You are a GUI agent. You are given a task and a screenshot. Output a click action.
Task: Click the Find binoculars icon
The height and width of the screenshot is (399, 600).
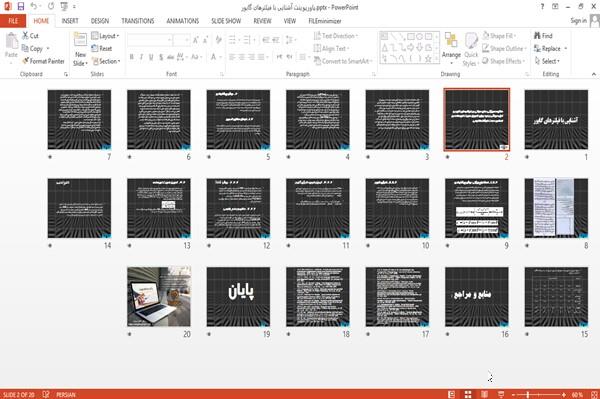point(538,36)
